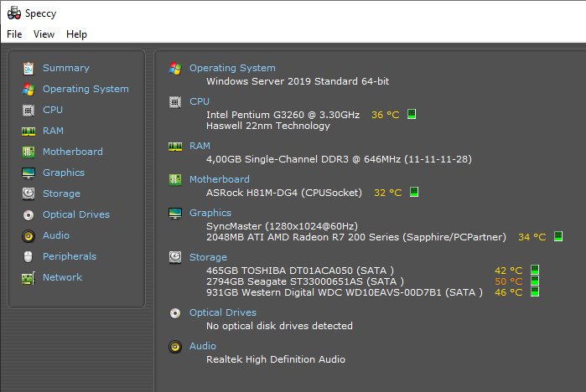Screen dimensions: 586x392
Task: Click the 2048MB ATI AMD Radeon R7 200 text
Action: [x=356, y=237]
